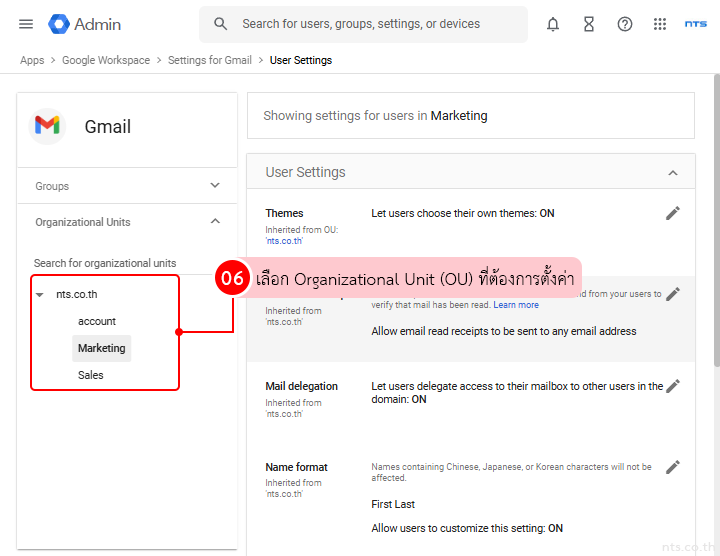720x556 pixels.
Task: Click 'Allow users to customize this setting: ON'
Action: click(x=467, y=528)
